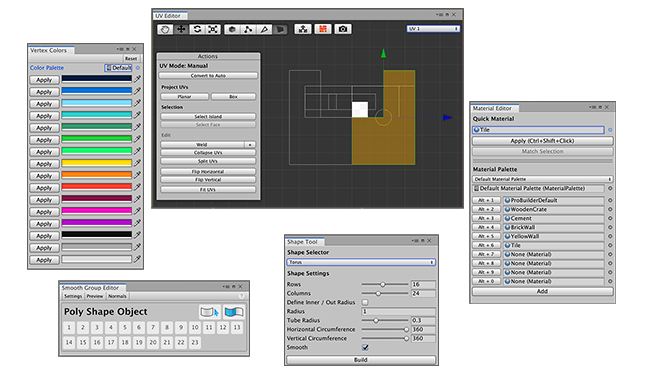Click the eyedropper beside the black color
Image resolution: width=647 pixels, height=378 pixels.
click(137, 234)
